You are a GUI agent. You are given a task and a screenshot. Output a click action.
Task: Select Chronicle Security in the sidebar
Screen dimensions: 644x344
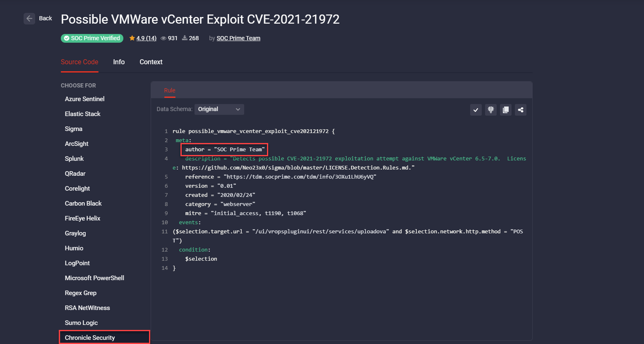89,337
